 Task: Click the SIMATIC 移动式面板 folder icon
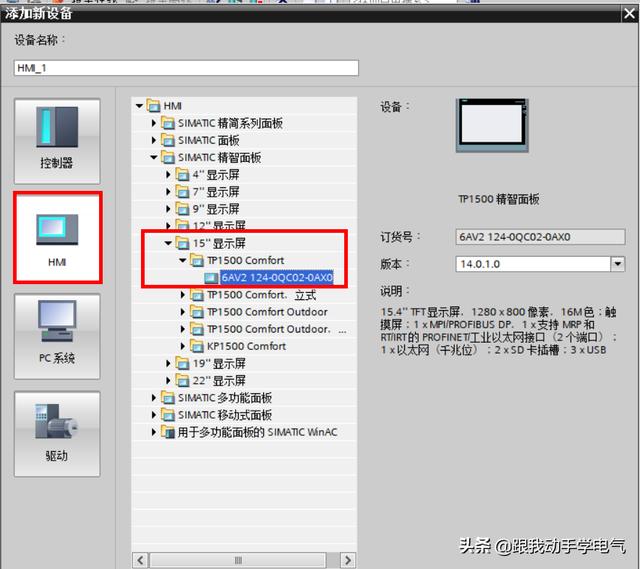click(168, 414)
